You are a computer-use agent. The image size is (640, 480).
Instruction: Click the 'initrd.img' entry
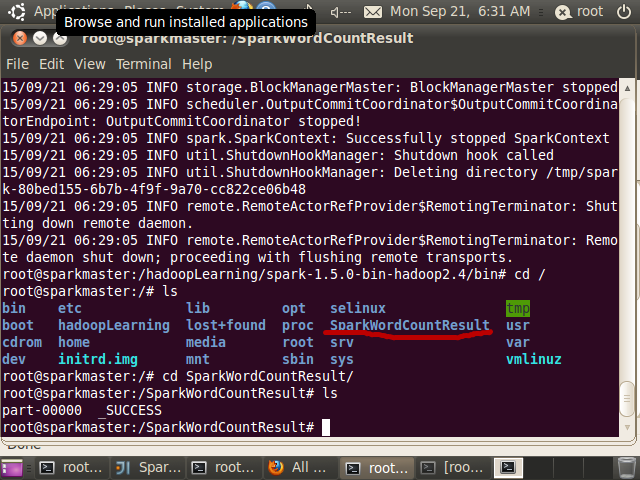98,360
